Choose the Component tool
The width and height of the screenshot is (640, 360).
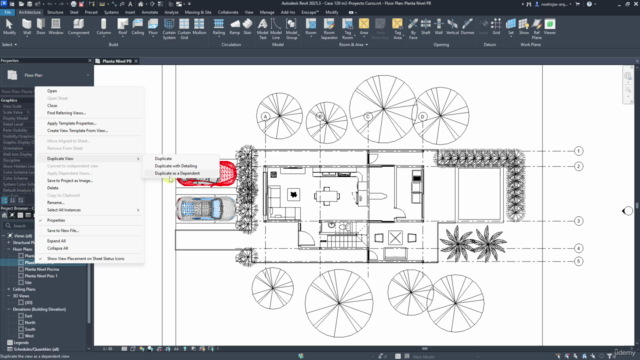point(78,27)
